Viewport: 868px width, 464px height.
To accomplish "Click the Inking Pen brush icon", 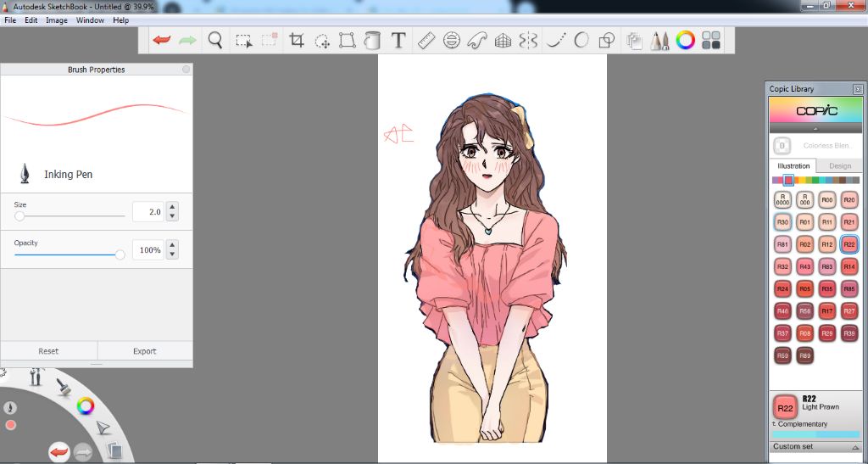I will click(x=25, y=173).
